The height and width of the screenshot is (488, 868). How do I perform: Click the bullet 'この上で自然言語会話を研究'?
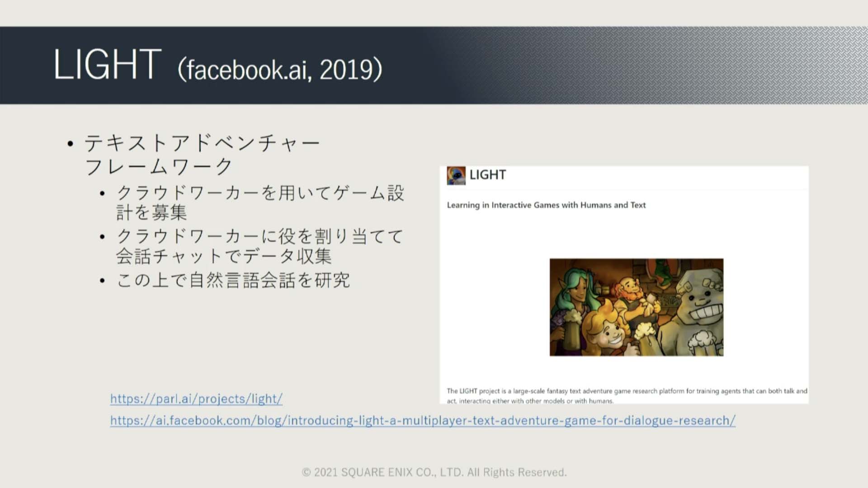pos(233,280)
